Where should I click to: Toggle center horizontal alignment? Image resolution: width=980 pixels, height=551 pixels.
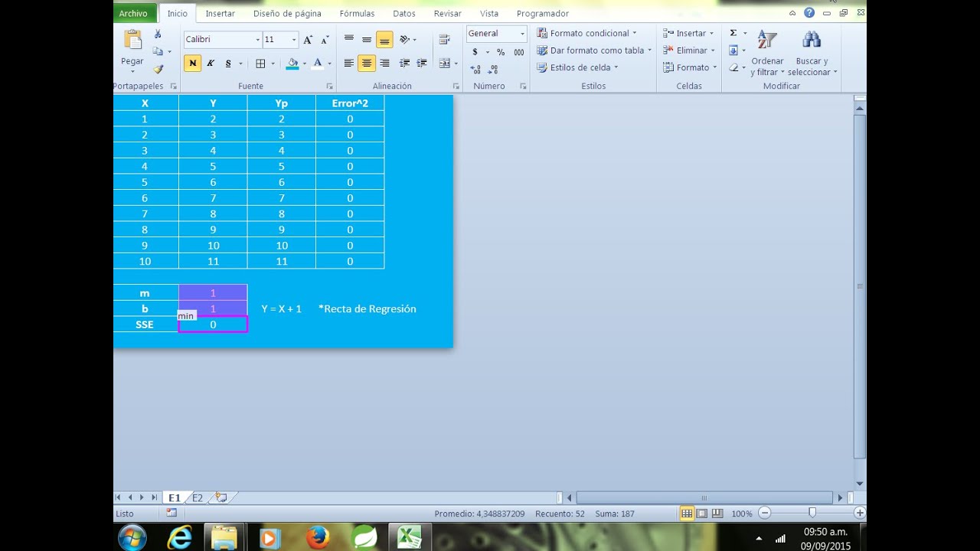[x=367, y=64]
